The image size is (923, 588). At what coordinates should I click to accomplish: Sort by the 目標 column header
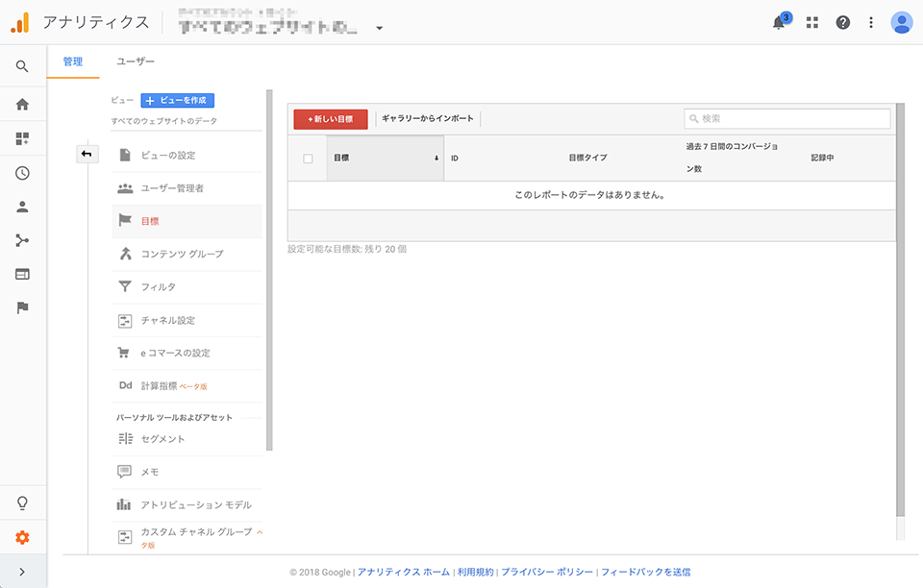pos(385,158)
